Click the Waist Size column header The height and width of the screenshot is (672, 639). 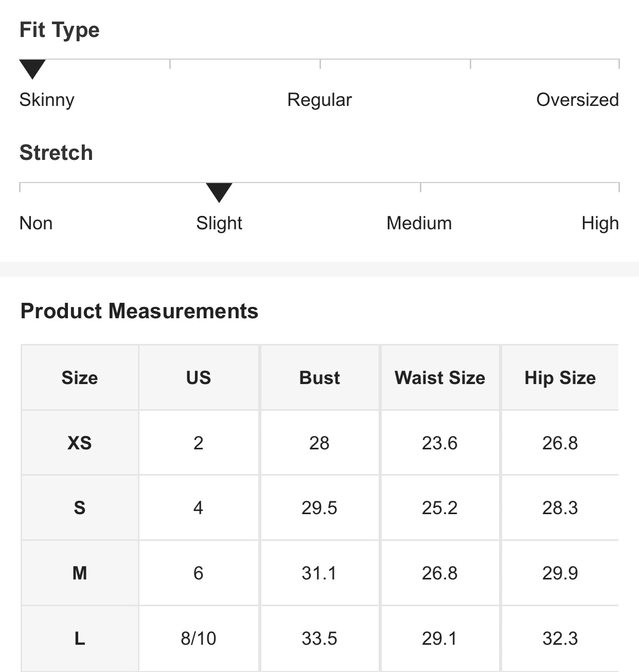click(x=440, y=378)
